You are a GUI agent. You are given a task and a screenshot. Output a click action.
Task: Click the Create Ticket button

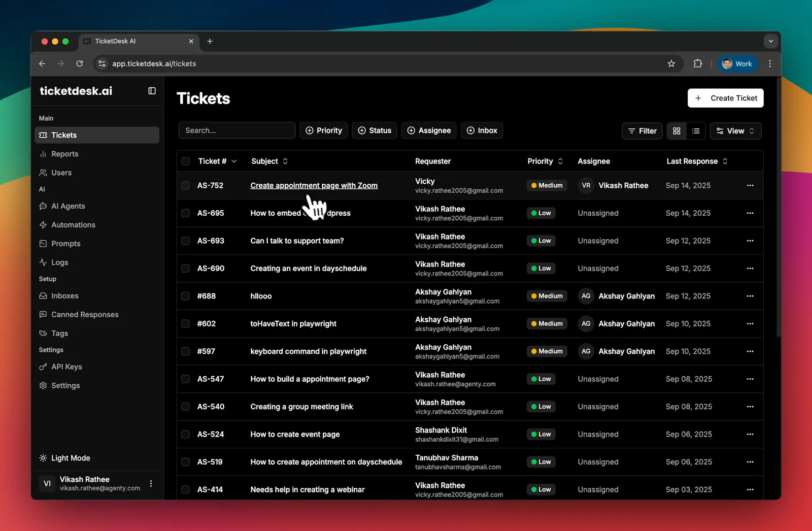point(726,98)
